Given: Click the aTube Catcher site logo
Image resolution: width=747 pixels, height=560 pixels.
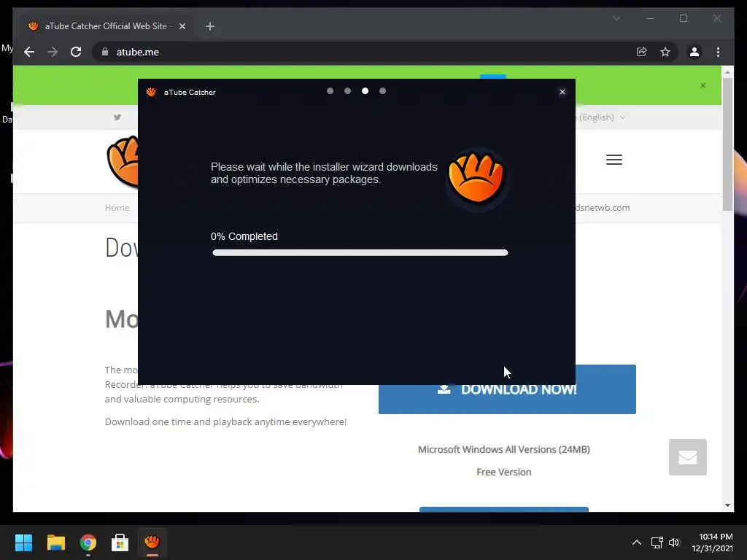Looking at the screenshot, I should click(123, 161).
